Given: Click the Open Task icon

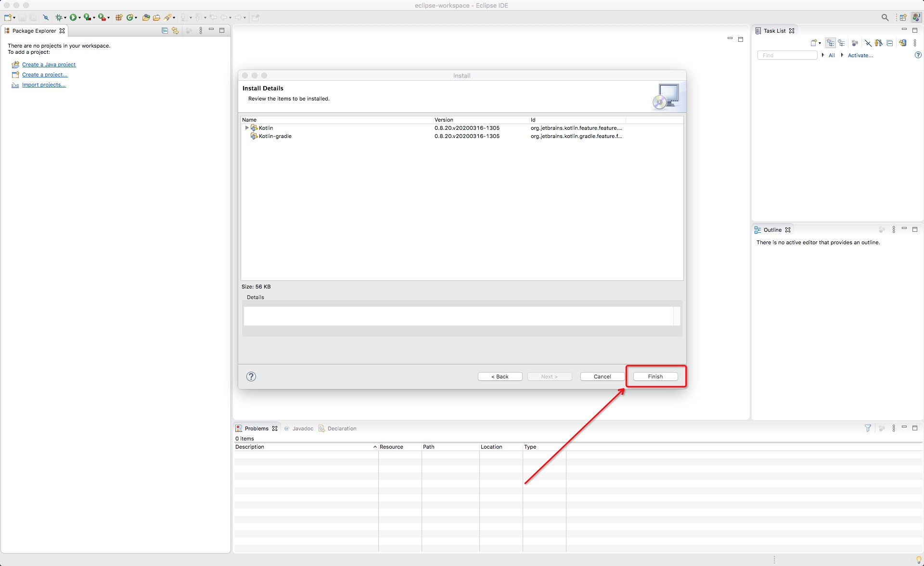Looking at the screenshot, I should pyautogui.click(x=156, y=17).
